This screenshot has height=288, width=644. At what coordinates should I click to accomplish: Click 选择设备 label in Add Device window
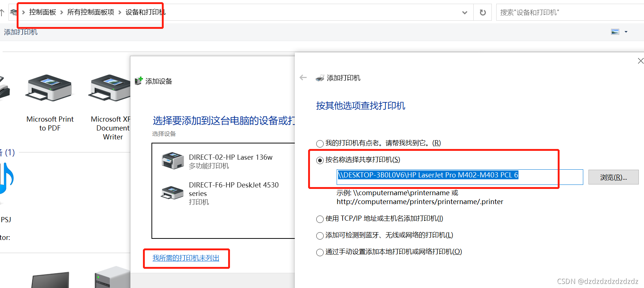[164, 134]
